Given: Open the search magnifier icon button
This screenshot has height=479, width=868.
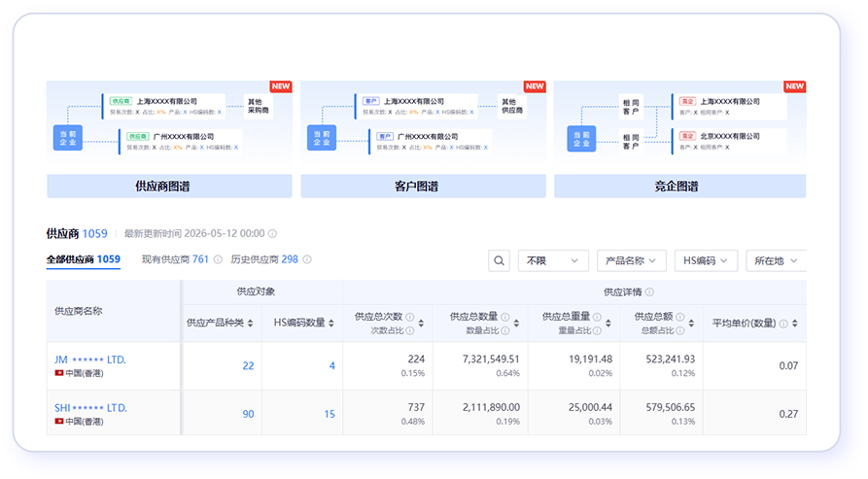Looking at the screenshot, I should pos(499,260).
